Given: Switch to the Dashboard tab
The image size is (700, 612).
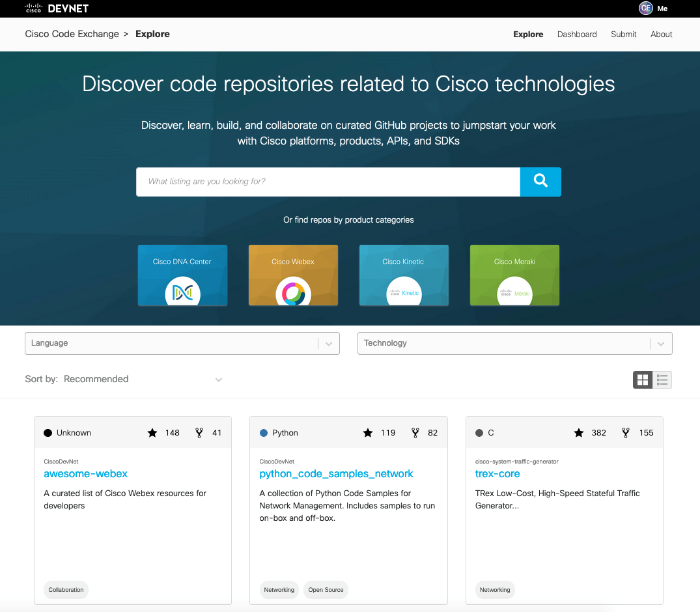Looking at the screenshot, I should coord(577,34).
